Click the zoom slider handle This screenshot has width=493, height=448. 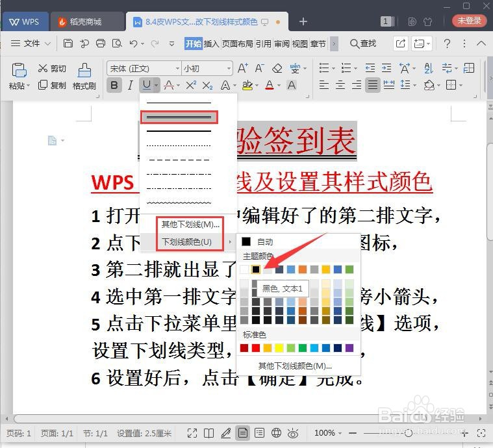409,433
